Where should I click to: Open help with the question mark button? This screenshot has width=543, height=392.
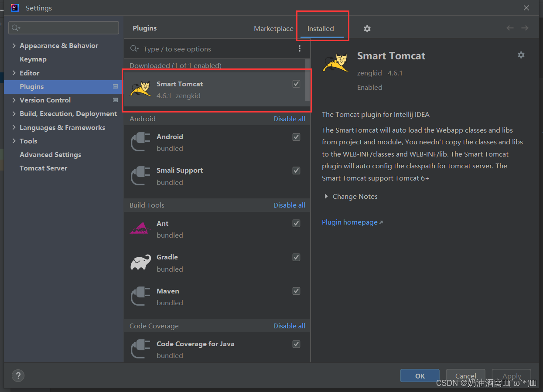pos(18,375)
